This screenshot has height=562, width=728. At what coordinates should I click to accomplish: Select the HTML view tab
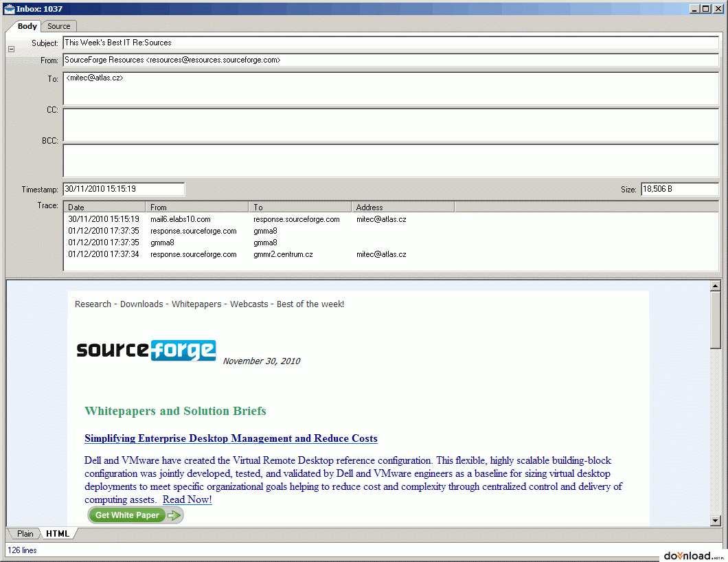58,534
